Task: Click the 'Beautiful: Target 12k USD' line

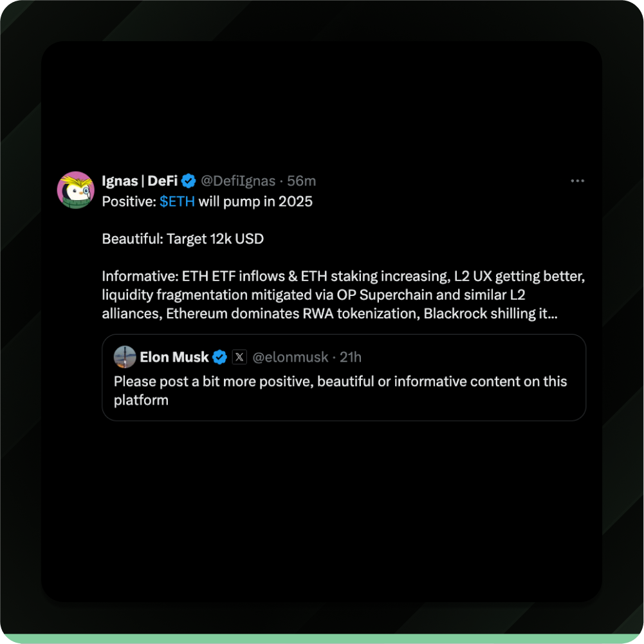Action: [x=183, y=239]
